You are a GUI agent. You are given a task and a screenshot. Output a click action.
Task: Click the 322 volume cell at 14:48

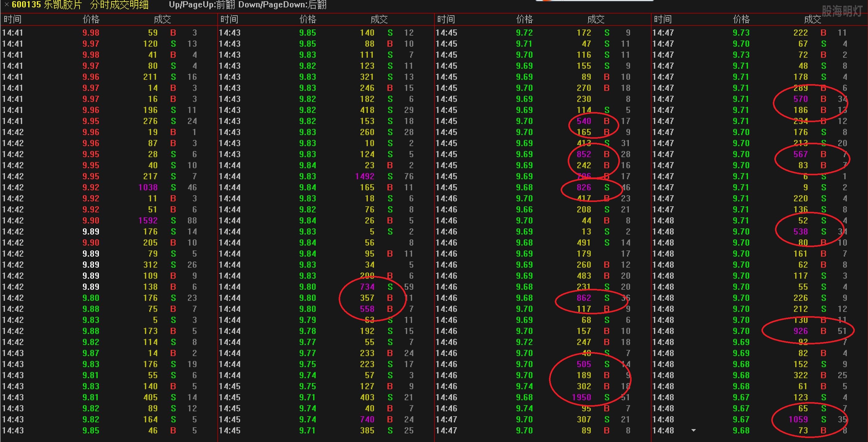click(x=801, y=375)
